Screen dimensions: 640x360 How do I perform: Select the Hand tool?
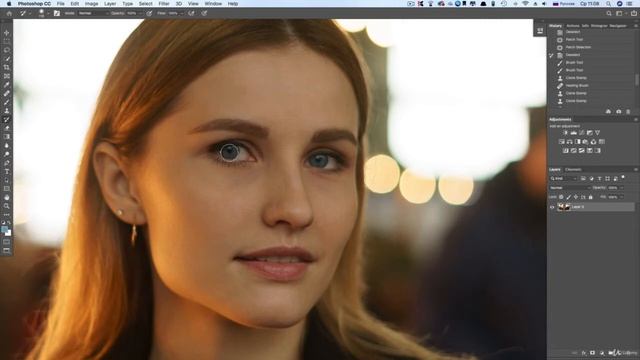coord(7,198)
